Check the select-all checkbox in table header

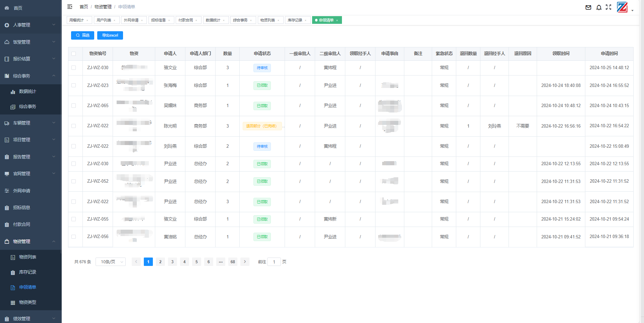(x=74, y=54)
